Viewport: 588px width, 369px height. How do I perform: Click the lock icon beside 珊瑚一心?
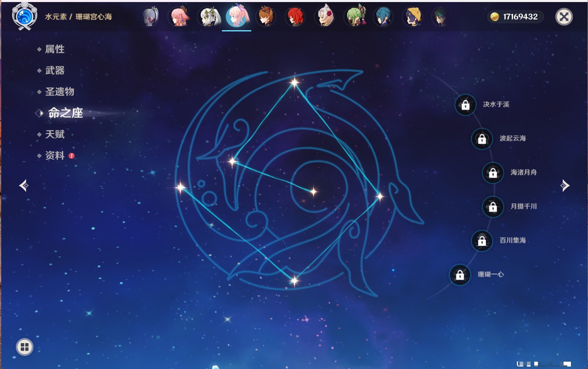point(460,275)
